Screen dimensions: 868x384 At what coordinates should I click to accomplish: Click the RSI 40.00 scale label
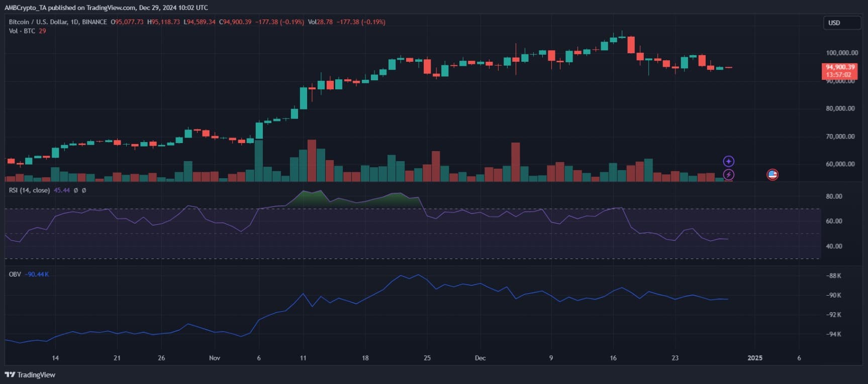(x=834, y=246)
